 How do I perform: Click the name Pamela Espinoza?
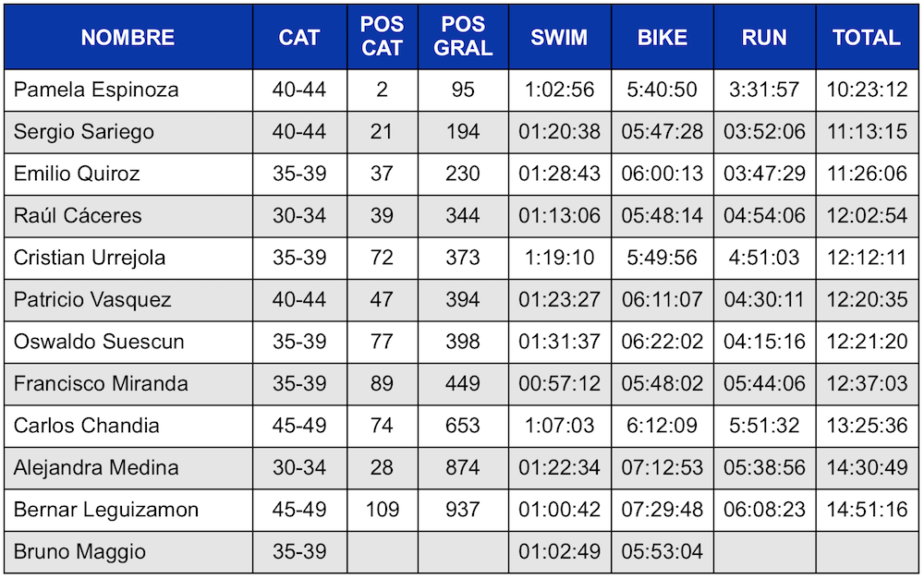pyautogui.click(x=96, y=90)
